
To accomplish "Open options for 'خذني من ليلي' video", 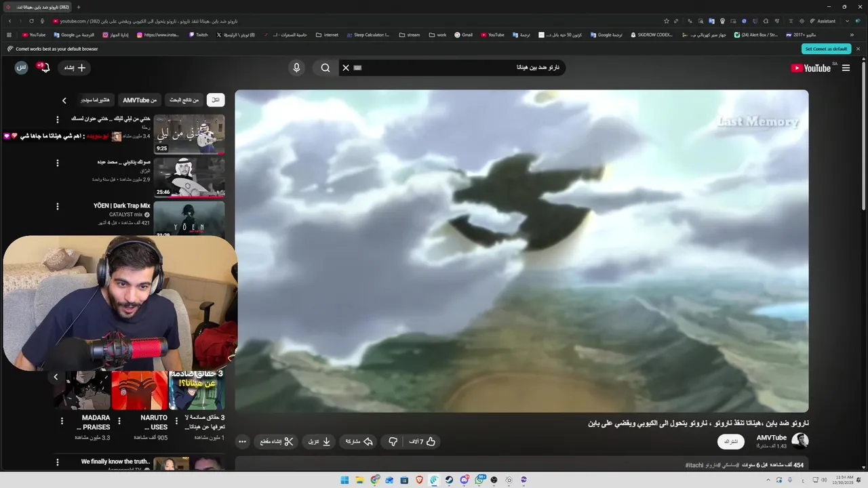I will pos(58,120).
